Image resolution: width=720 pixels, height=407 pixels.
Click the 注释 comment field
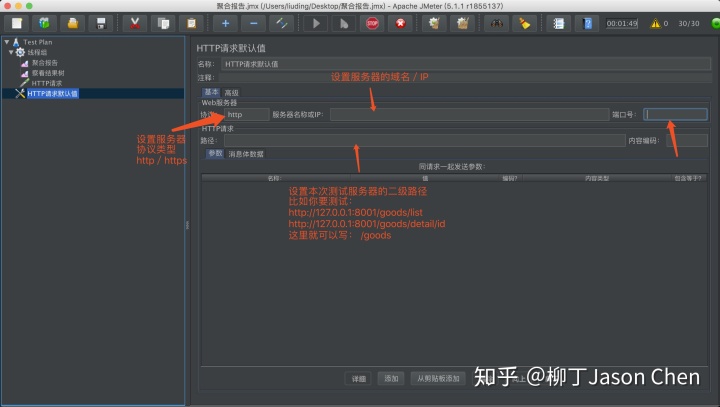pyautogui.click(x=465, y=78)
